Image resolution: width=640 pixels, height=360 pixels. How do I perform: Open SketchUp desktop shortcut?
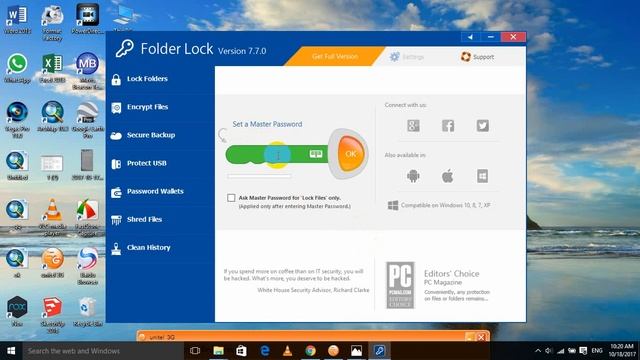pyautogui.click(x=52, y=315)
